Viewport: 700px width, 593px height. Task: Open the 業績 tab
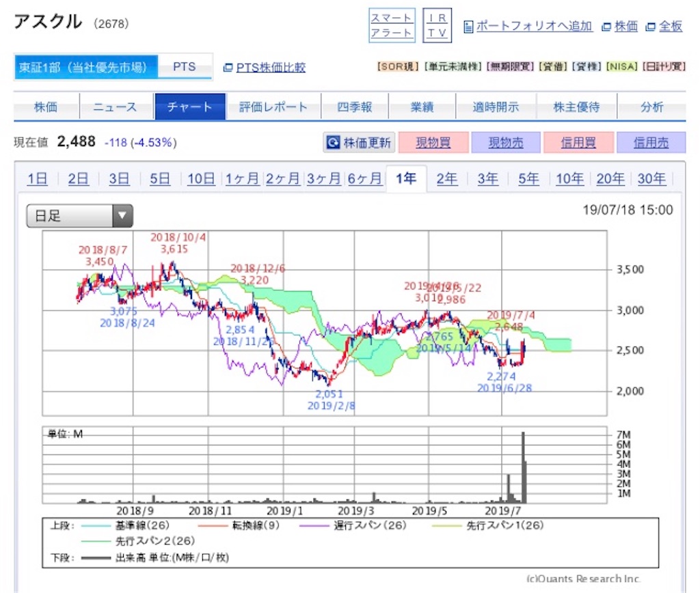point(422,107)
